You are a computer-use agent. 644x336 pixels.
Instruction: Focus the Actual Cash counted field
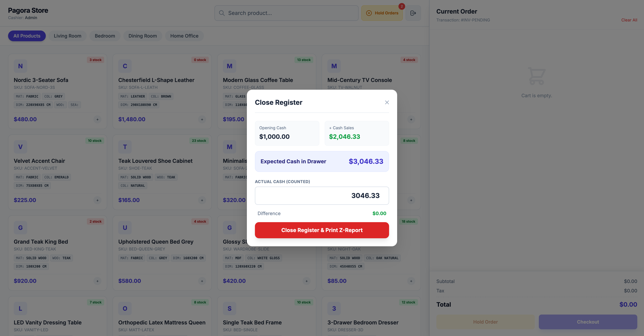tap(322, 195)
